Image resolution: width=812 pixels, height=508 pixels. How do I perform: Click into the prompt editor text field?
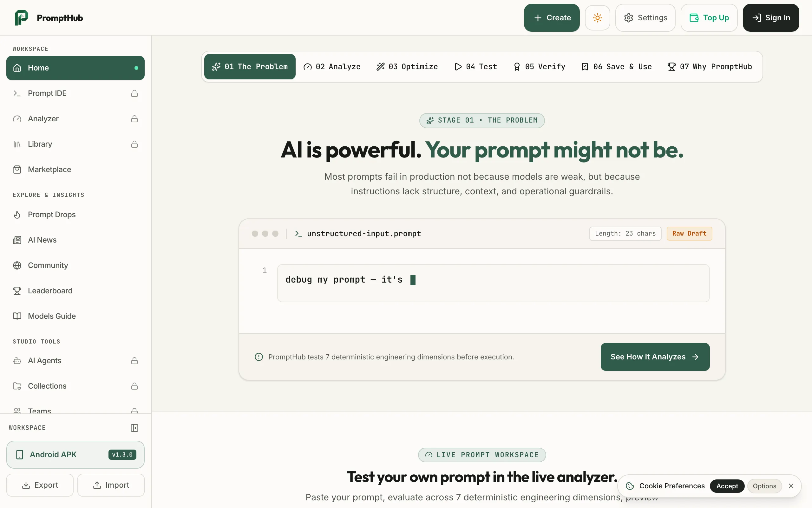(x=493, y=283)
